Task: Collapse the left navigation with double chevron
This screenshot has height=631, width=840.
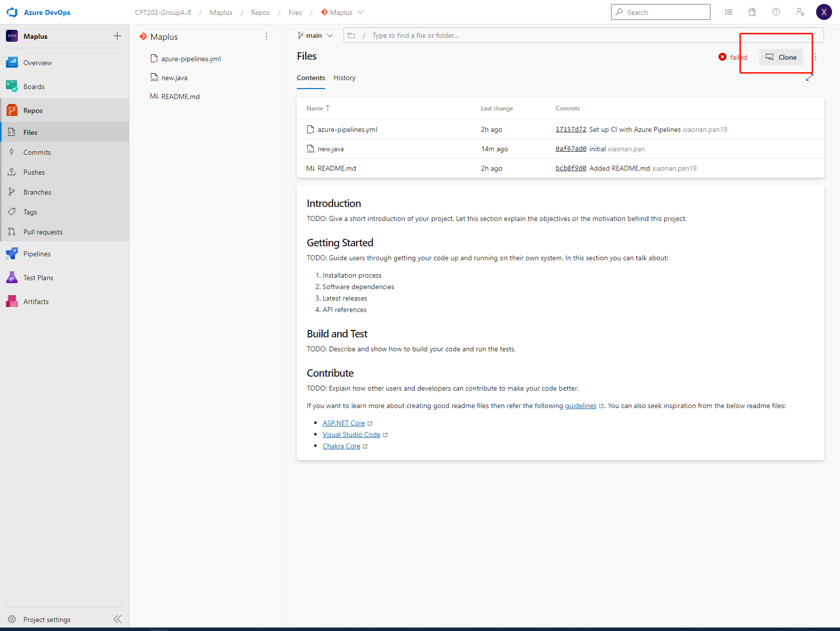Action: [118, 619]
